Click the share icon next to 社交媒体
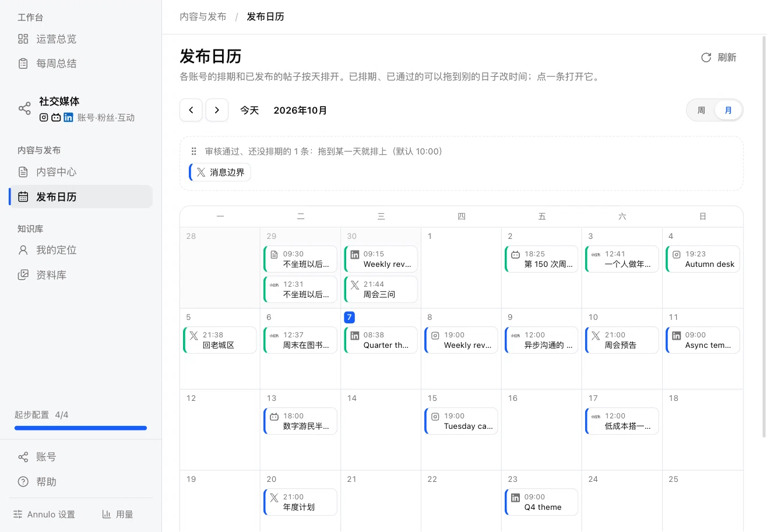The height and width of the screenshot is (532, 767). pos(24,108)
